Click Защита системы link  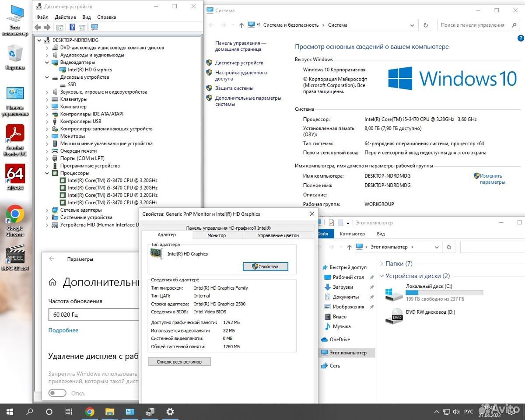click(234, 88)
